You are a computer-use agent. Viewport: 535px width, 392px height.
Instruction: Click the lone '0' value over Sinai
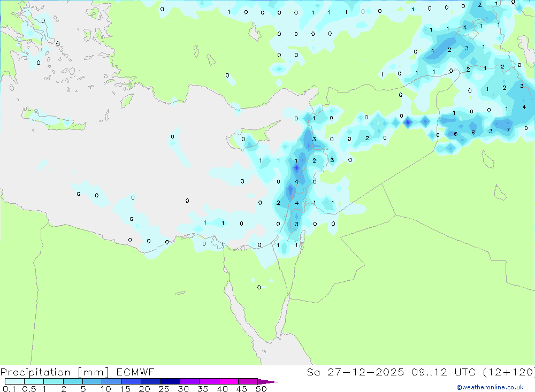[259, 287]
